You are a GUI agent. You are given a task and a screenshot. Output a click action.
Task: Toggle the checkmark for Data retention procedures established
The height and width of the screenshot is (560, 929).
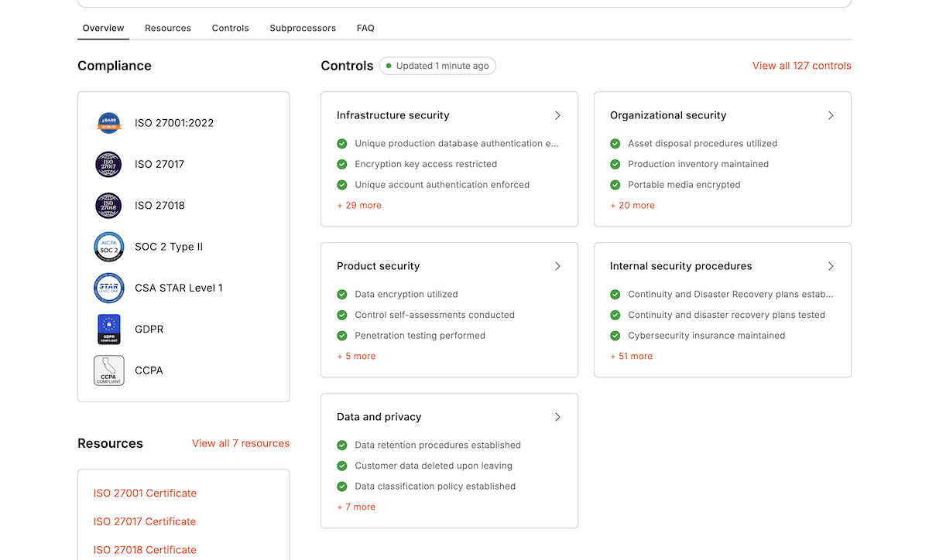(x=341, y=445)
